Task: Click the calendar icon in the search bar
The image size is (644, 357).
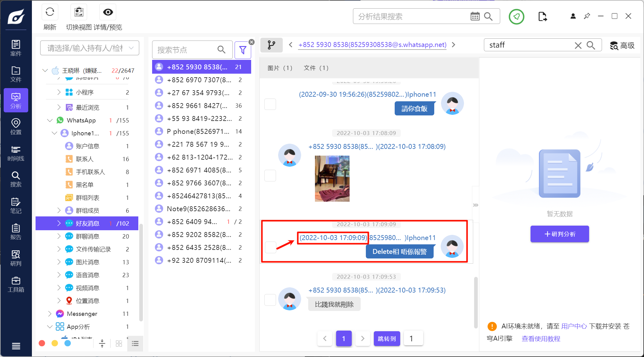Action: pos(475,17)
